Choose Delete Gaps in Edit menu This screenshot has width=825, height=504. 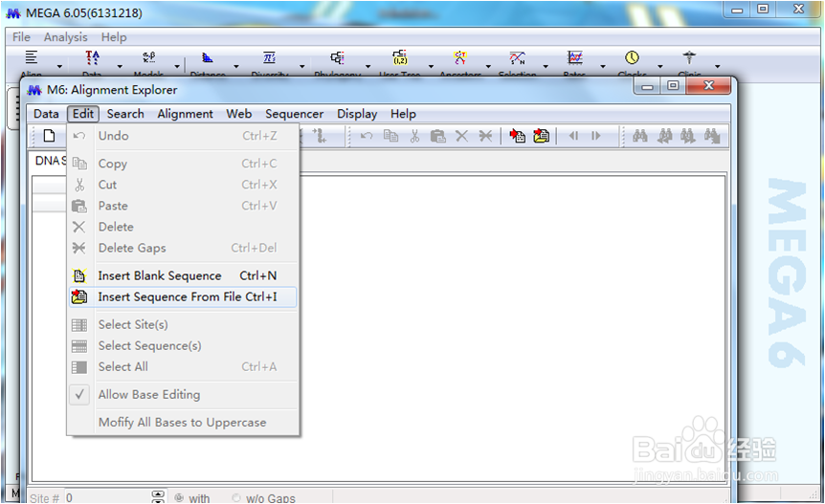[x=183, y=248]
